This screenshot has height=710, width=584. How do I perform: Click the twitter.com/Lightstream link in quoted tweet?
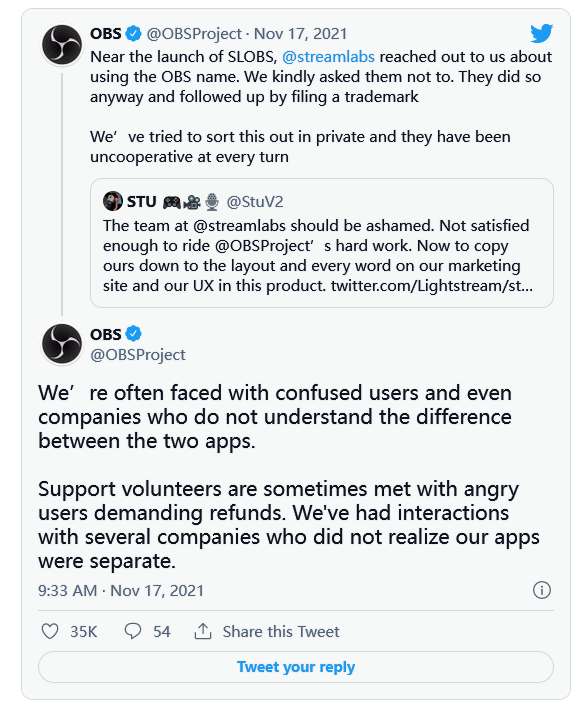[432, 286]
